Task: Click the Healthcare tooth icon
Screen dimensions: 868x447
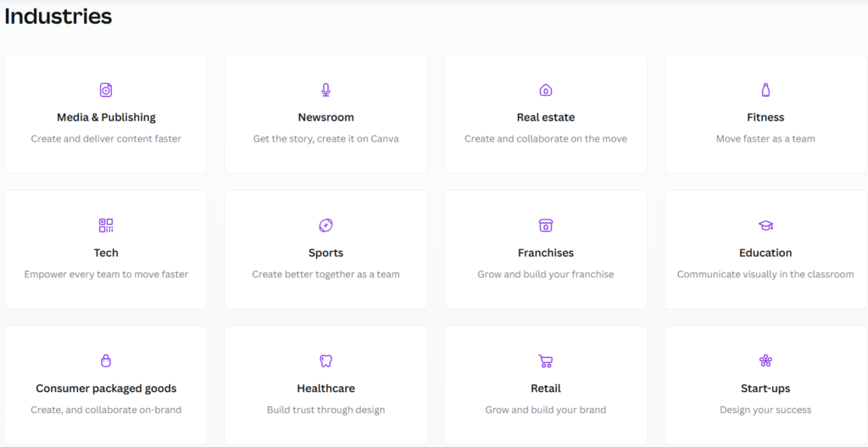Action: 325,361
